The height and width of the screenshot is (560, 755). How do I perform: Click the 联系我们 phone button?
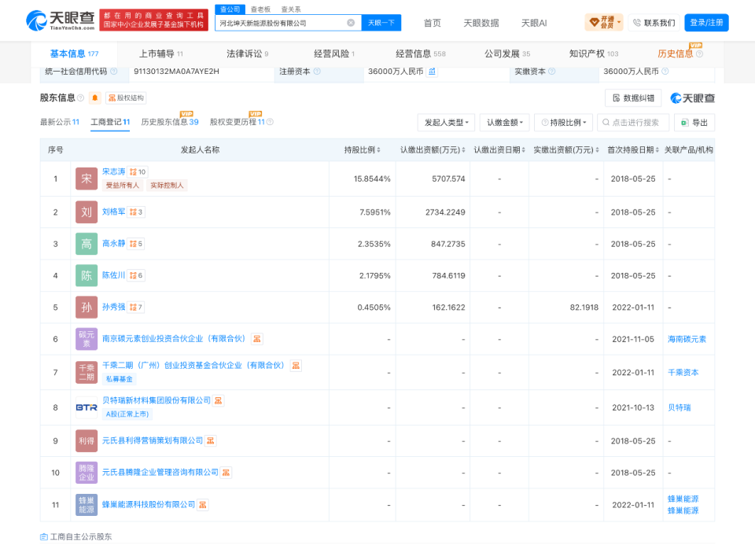coord(654,22)
